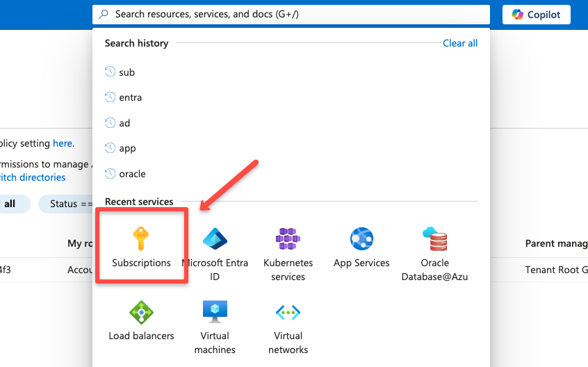588x367 pixels.
Task: Select the 'ad' search history entry
Action: coord(124,123)
